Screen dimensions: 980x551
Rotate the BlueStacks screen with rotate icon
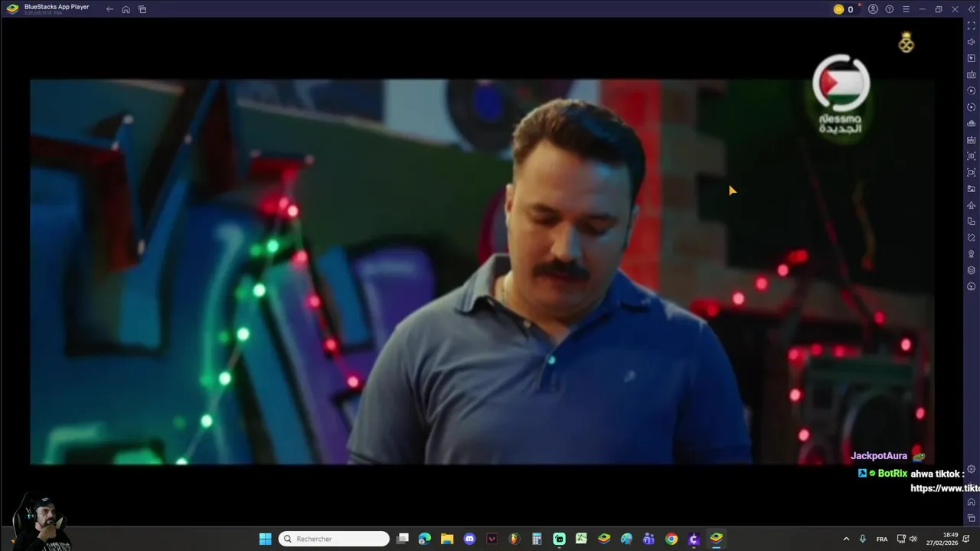tap(972, 237)
